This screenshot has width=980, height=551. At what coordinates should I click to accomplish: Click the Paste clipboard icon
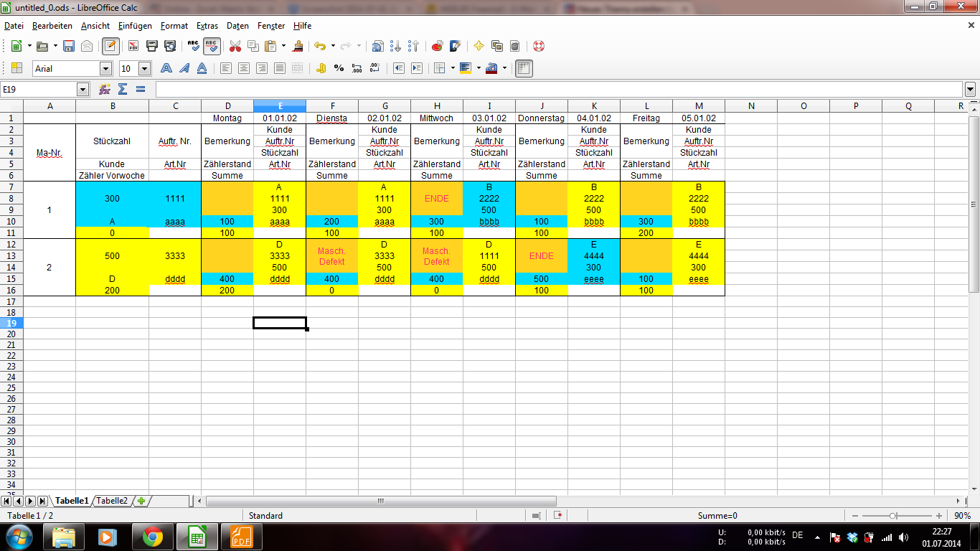pos(270,46)
